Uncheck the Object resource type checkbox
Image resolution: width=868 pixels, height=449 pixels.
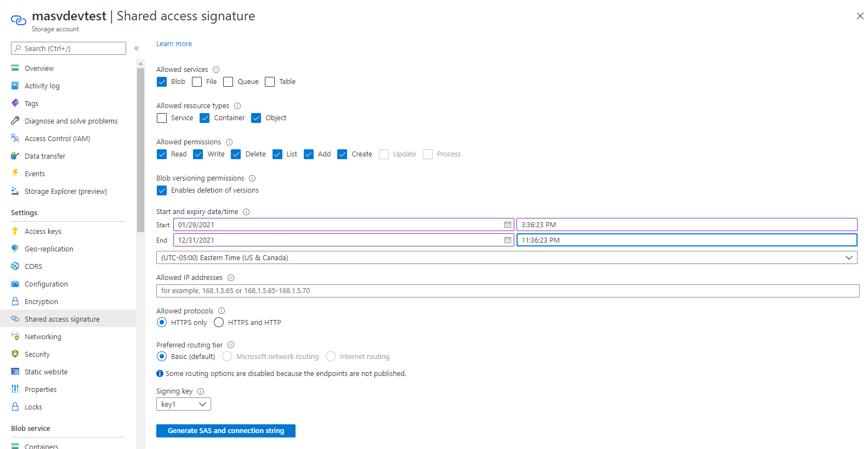256,118
